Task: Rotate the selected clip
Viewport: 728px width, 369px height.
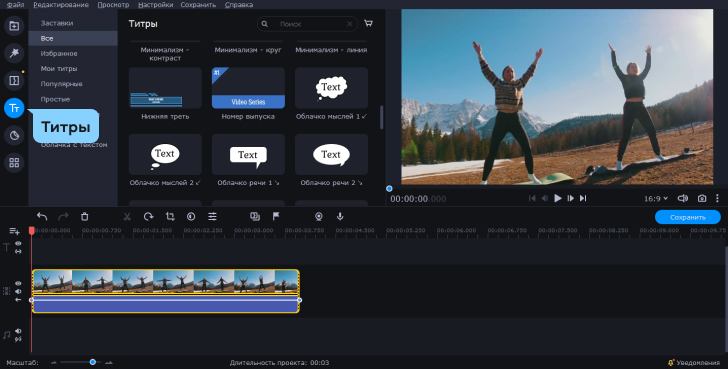Action: point(149,216)
